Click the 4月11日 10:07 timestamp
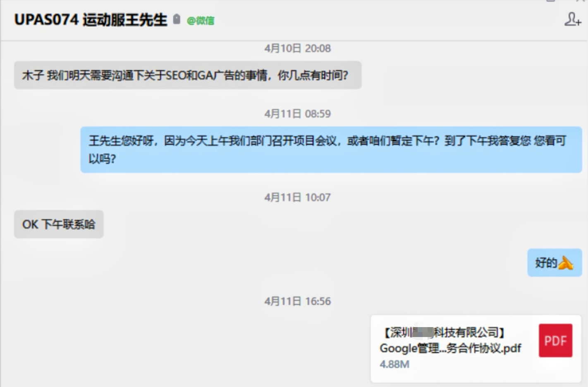This screenshot has width=588, height=387. coord(298,197)
